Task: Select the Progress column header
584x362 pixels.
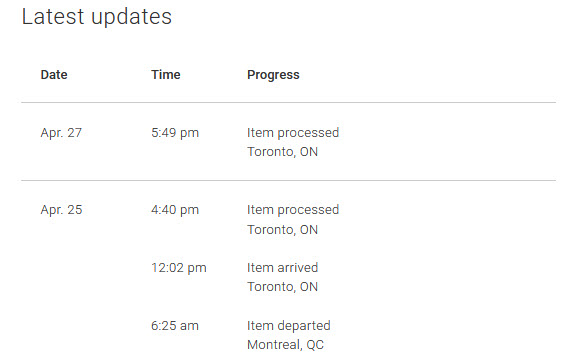Action: [273, 75]
